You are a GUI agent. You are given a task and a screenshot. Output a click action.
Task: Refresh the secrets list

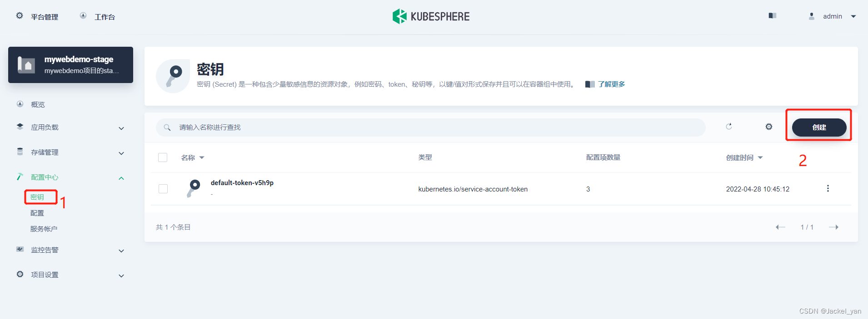tap(729, 127)
